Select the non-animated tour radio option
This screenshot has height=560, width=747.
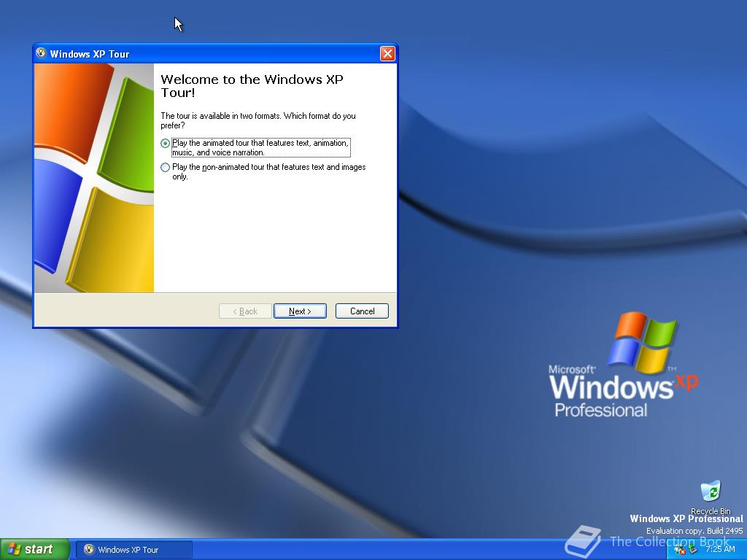tap(166, 167)
